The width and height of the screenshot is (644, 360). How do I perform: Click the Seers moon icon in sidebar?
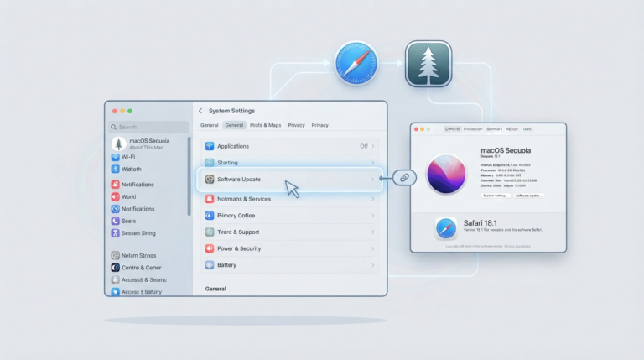116,221
